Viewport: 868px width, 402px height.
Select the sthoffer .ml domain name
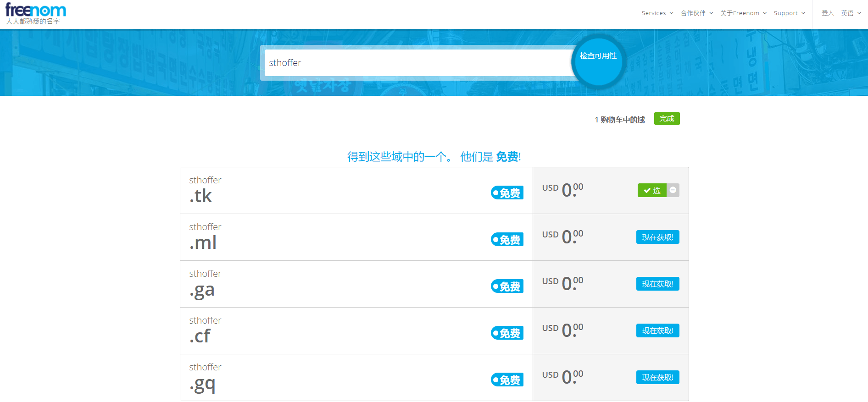pyautogui.click(x=205, y=237)
